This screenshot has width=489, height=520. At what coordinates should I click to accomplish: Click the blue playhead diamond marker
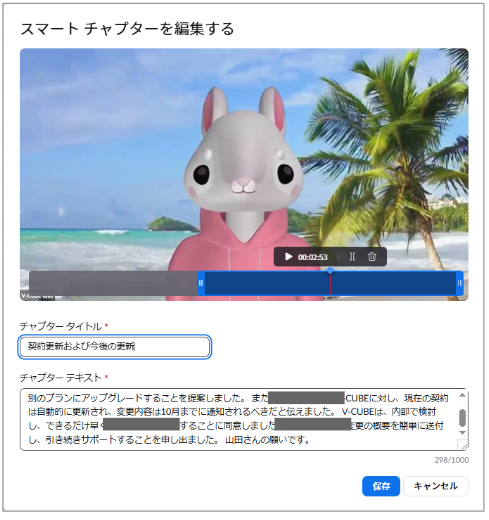coord(330,271)
